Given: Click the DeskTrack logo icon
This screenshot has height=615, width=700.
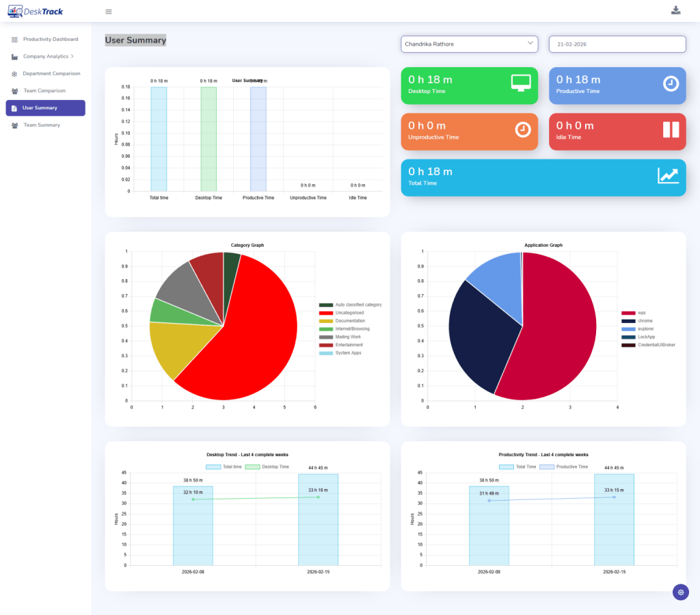Looking at the screenshot, I should click(x=15, y=11).
